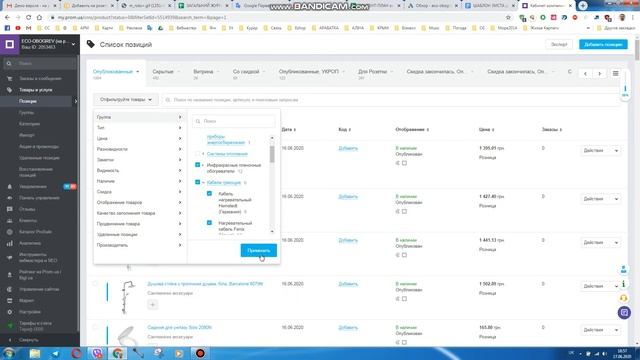Open the shower column product title link
Screen dimensions: 640x360
pyautogui.click(x=205, y=284)
